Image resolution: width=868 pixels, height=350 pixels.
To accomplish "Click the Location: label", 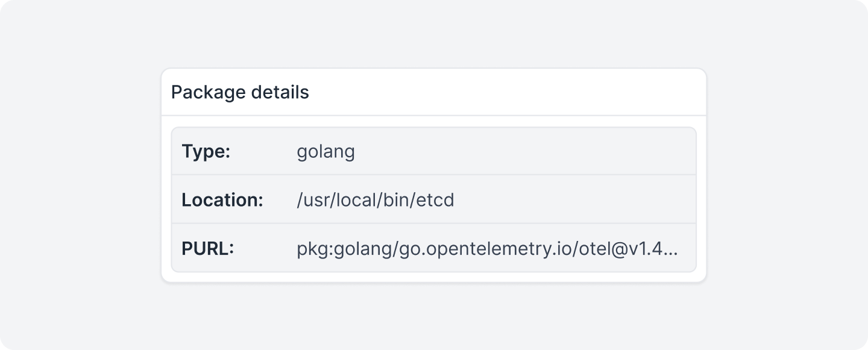I will click(x=222, y=200).
